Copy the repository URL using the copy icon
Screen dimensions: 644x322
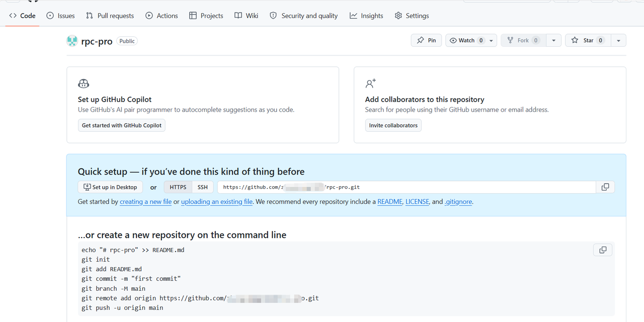coord(605,187)
